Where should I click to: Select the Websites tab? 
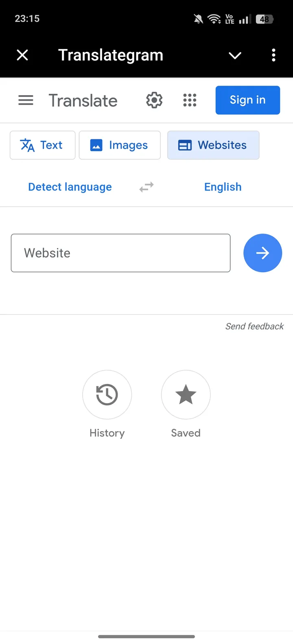pos(213,145)
